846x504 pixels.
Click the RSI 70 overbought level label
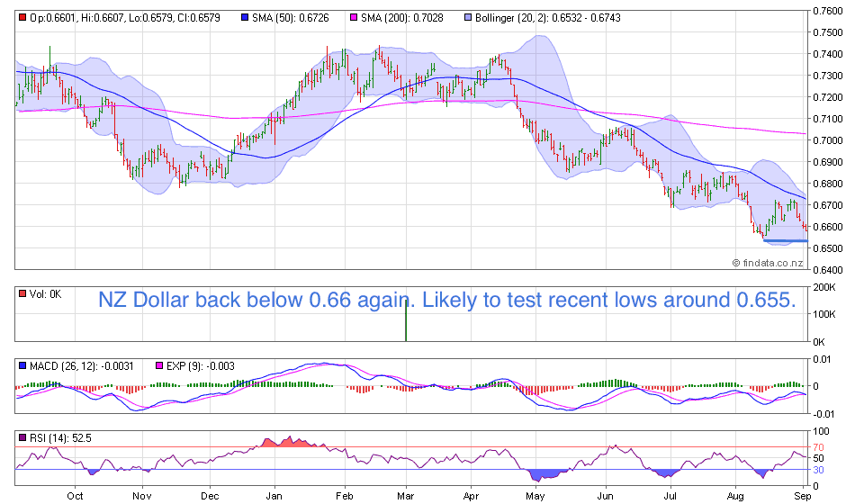pyautogui.click(x=819, y=446)
